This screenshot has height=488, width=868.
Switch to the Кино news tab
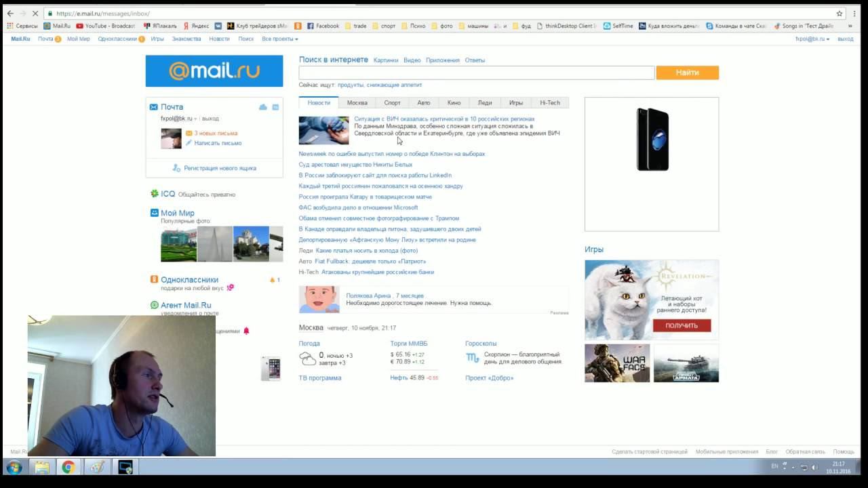(454, 103)
